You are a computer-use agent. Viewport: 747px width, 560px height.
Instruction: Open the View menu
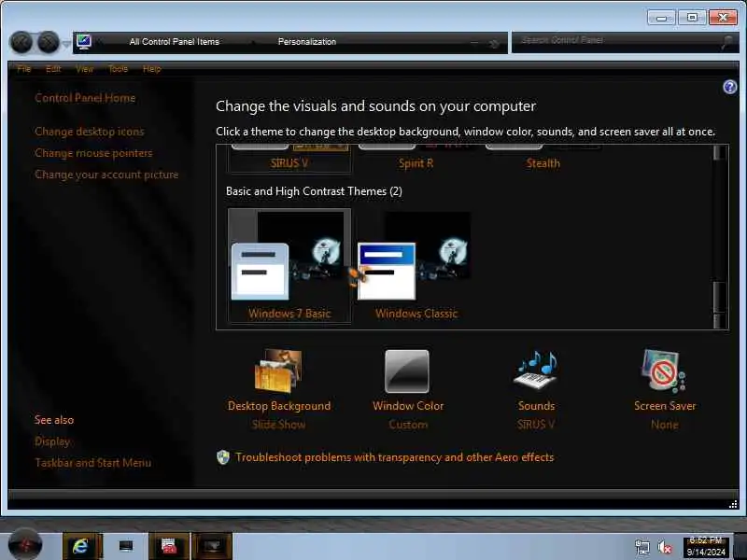[84, 69]
